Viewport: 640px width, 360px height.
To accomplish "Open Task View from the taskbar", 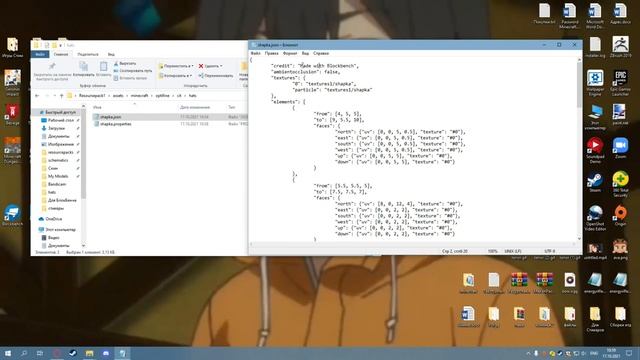I will [40, 353].
